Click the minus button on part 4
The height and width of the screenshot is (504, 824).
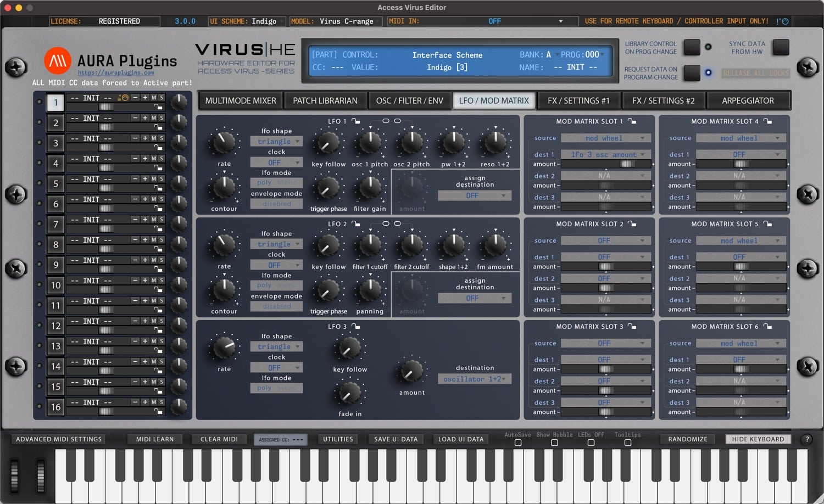(x=135, y=159)
